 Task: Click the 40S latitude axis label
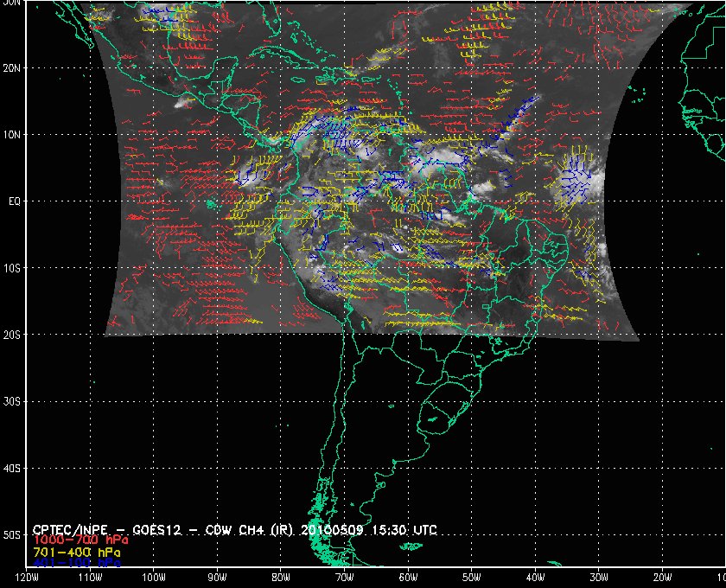[13, 468]
